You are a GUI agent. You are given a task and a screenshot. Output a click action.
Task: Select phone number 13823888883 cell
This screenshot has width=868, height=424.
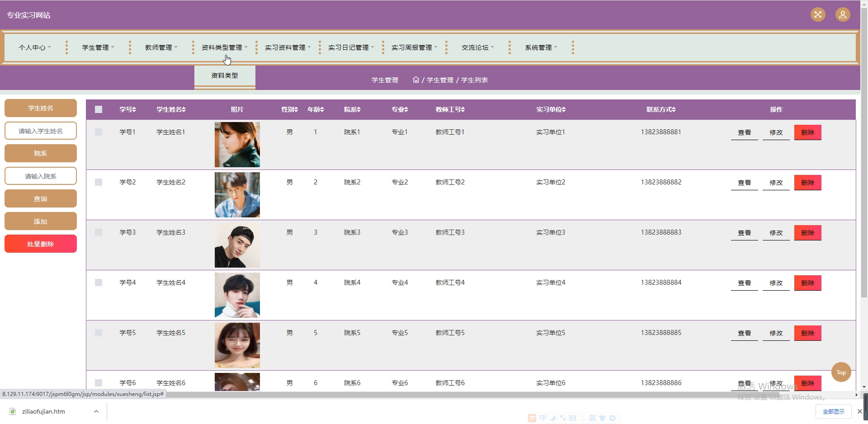[x=661, y=232]
